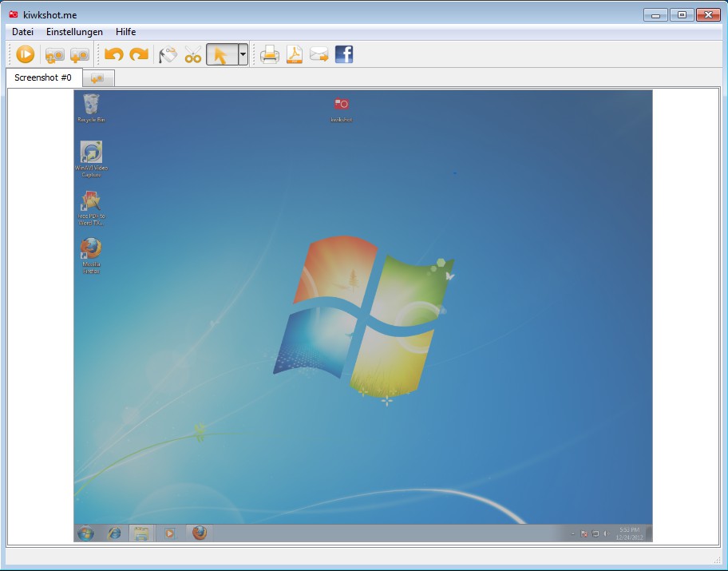This screenshot has height=571, width=728.
Task: Click the Mozilla Firefox desktop icon in captured screenshot
Action: pyautogui.click(x=91, y=256)
